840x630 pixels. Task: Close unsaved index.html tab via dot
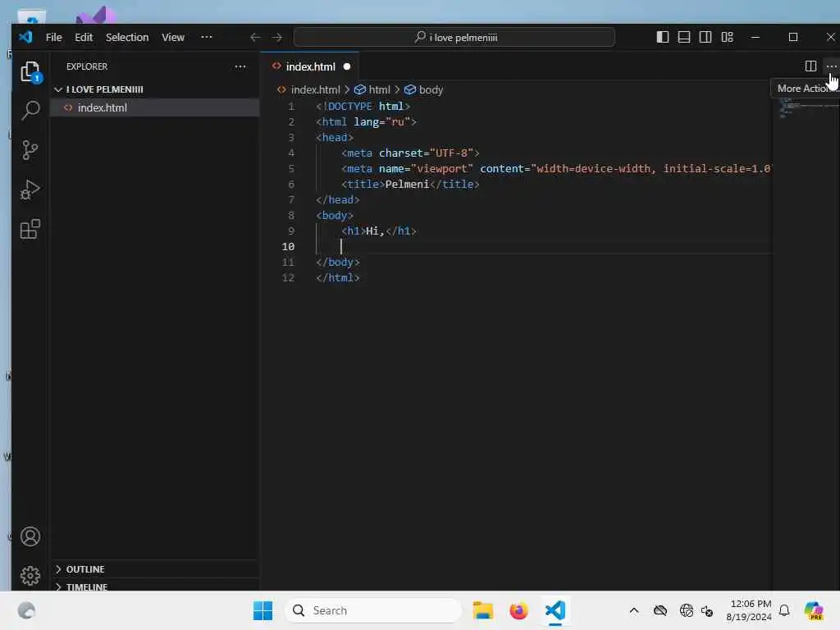click(347, 66)
